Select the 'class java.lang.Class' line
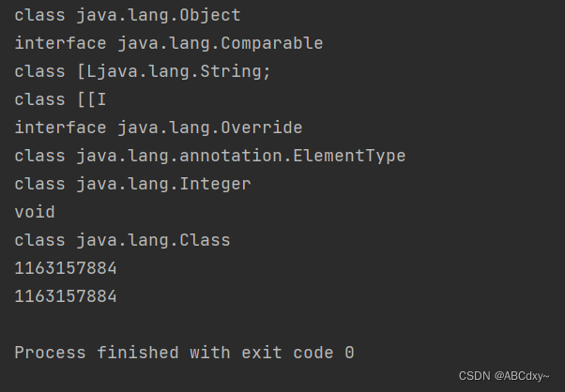This screenshot has height=392, width=565. point(123,240)
